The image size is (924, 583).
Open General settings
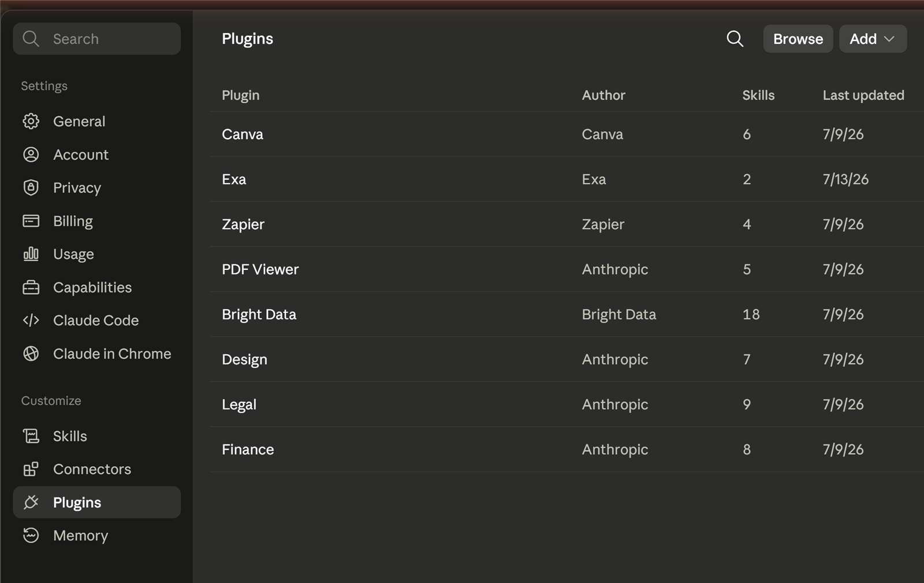click(97, 121)
